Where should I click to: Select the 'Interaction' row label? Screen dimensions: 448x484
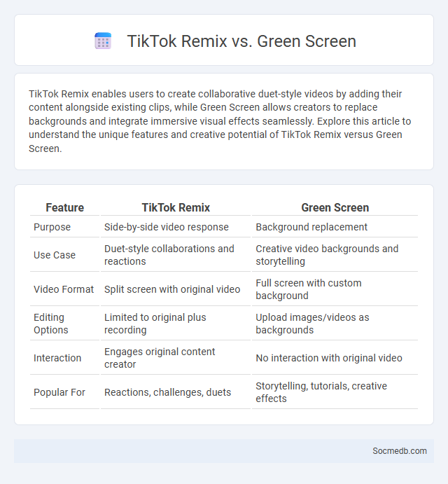pos(57,358)
